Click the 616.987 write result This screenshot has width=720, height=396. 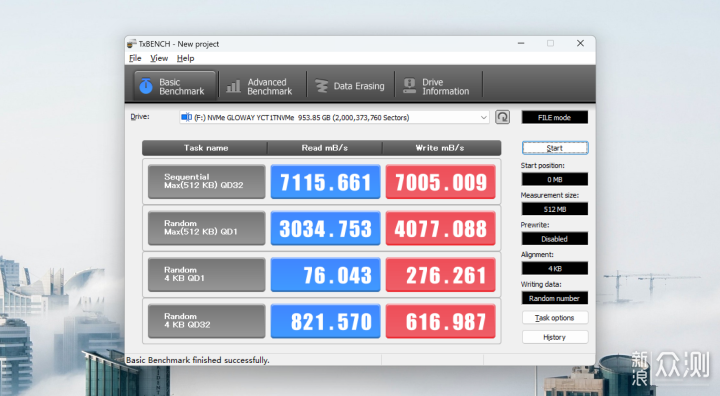tap(441, 321)
